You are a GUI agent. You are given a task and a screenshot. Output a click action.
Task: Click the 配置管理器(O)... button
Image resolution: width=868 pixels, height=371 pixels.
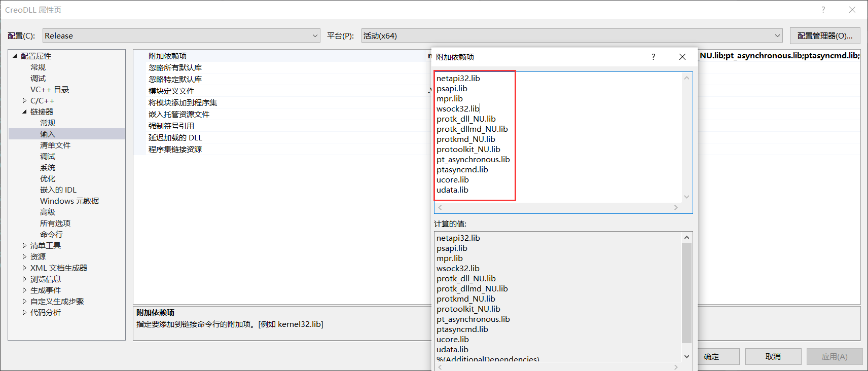point(825,35)
